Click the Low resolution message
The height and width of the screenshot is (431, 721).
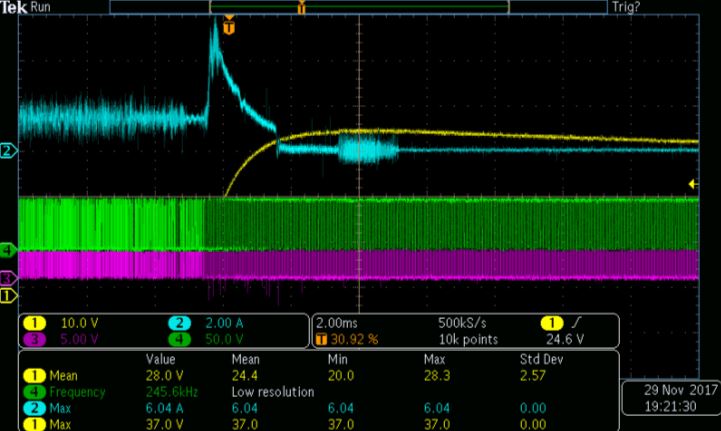(x=273, y=392)
